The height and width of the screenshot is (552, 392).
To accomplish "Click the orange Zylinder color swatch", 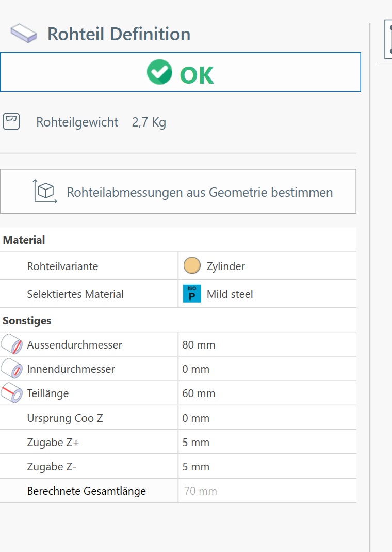I will (192, 265).
